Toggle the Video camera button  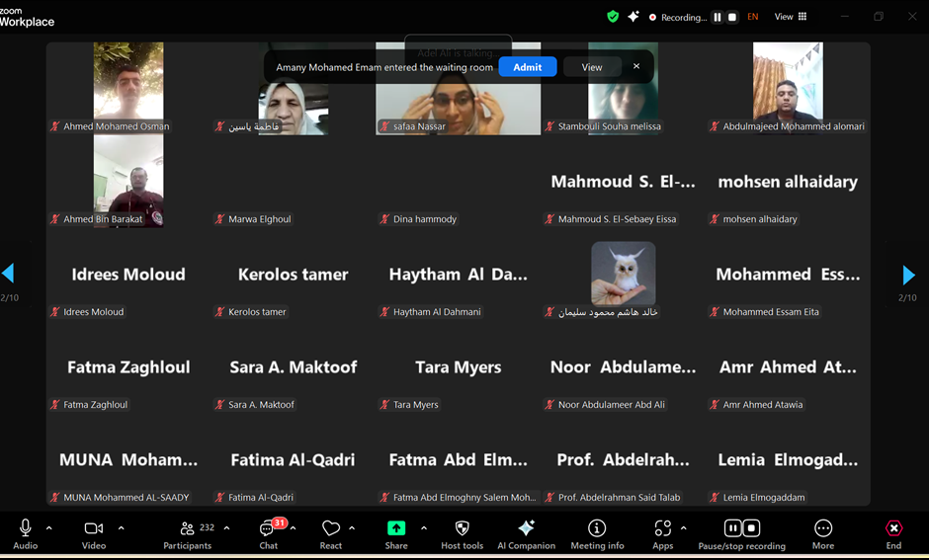pyautogui.click(x=94, y=534)
